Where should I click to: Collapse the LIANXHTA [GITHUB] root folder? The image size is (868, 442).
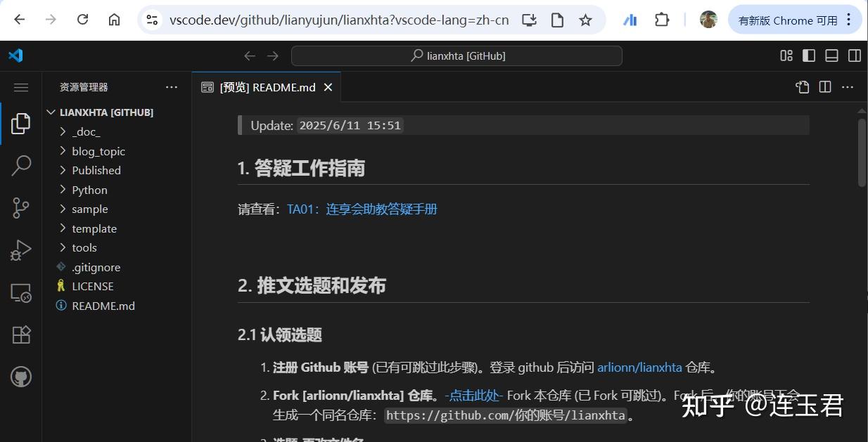tap(51, 112)
